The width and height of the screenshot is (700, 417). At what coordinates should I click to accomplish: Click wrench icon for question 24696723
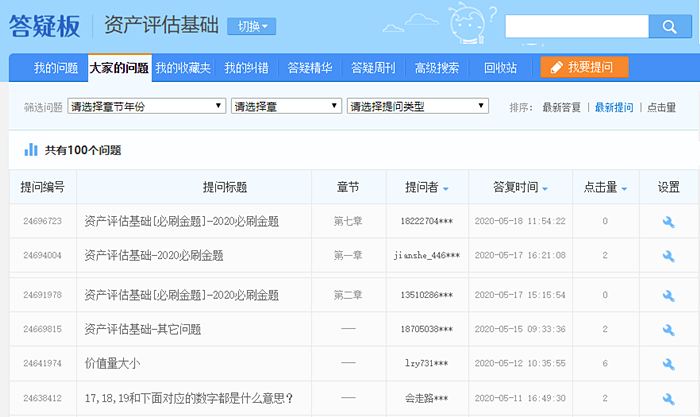coord(669,222)
